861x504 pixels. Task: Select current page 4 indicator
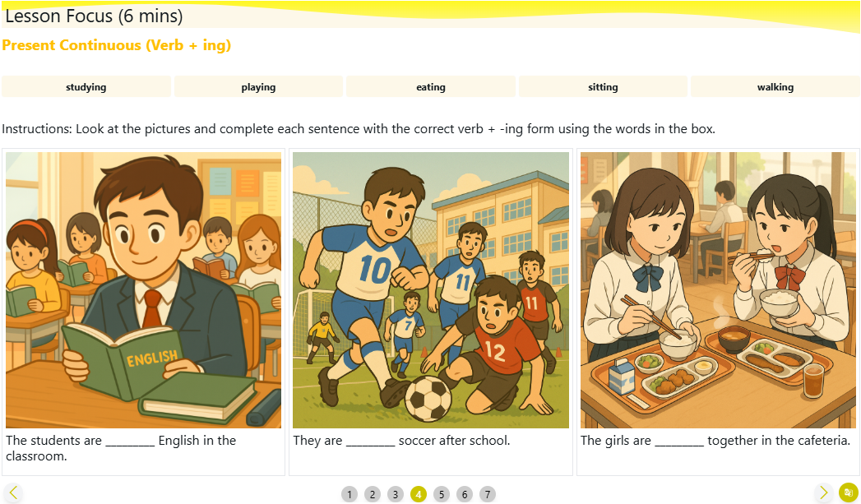pyautogui.click(x=419, y=494)
